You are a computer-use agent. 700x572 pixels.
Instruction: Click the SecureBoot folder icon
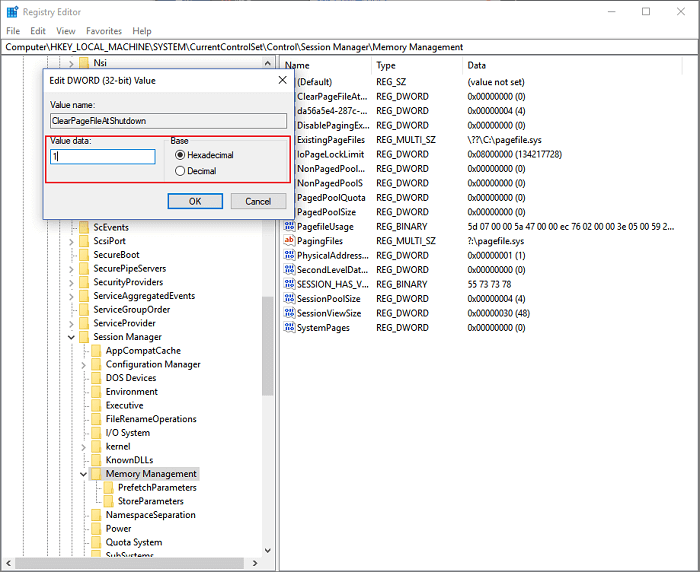84,255
